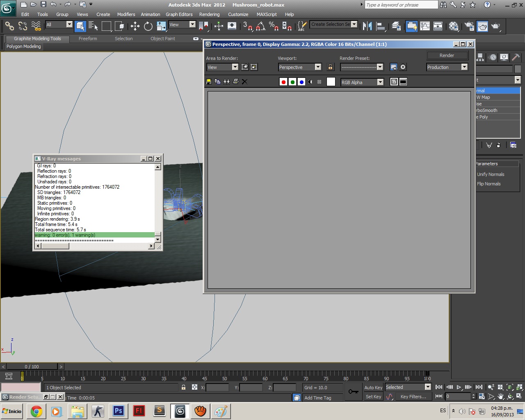Select the Link tool in main toolbar
This screenshot has height=420, width=525.
[9, 26]
